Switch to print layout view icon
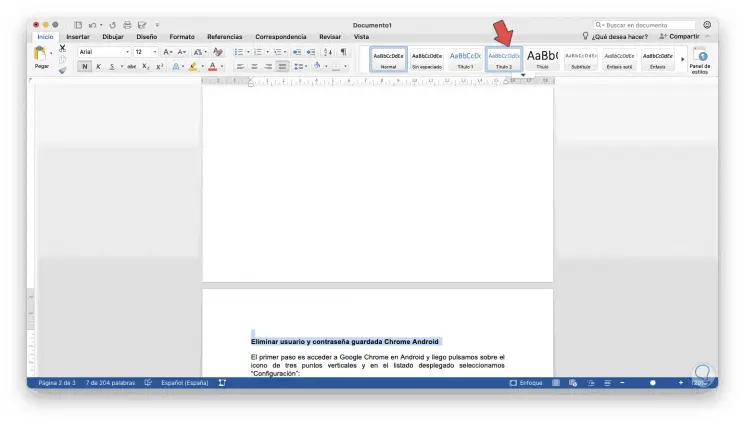 [x=555, y=383]
